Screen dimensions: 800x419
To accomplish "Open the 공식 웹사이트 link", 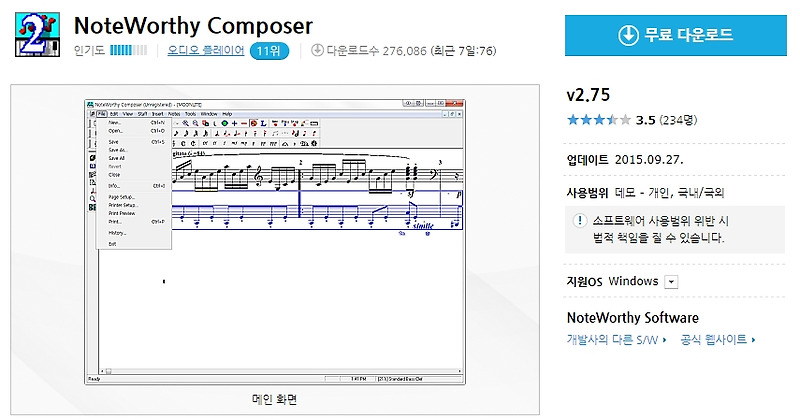I will click(717, 340).
